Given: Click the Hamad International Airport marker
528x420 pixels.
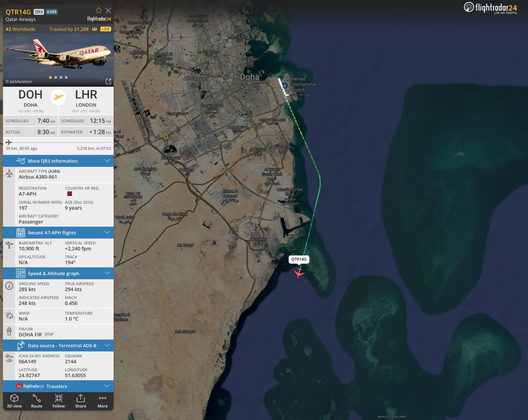Looking at the screenshot, I should tap(285, 86).
